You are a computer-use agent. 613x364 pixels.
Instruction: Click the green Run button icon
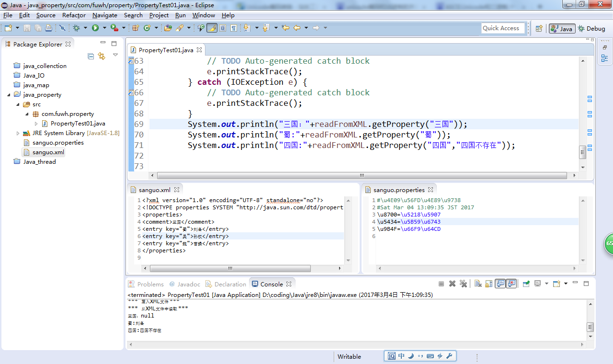(x=95, y=28)
